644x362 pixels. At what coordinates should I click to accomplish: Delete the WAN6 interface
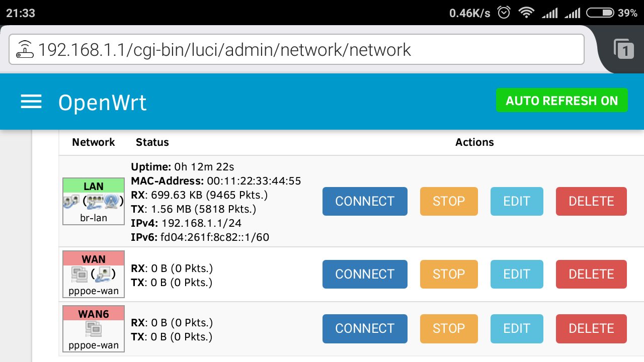pyautogui.click(x=591, y=328)
